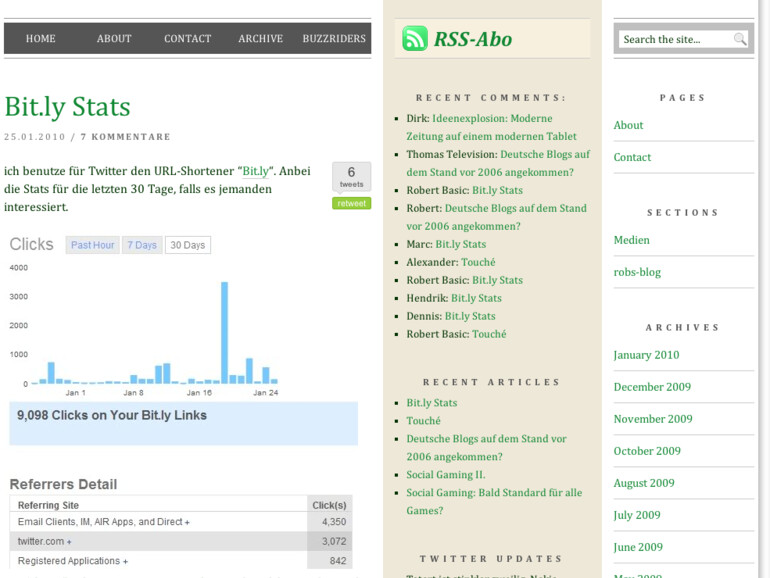Click the search magnifier icon
This screenshot has width=770, height=578.
tap(740, 39)
